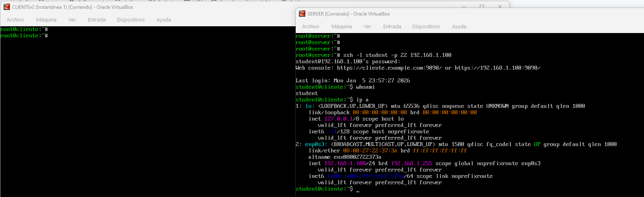Screen dimensions: 644x197
Task: Open Dispositivos menu in CLIENTEv2 window
Action: tap(131, 20)
